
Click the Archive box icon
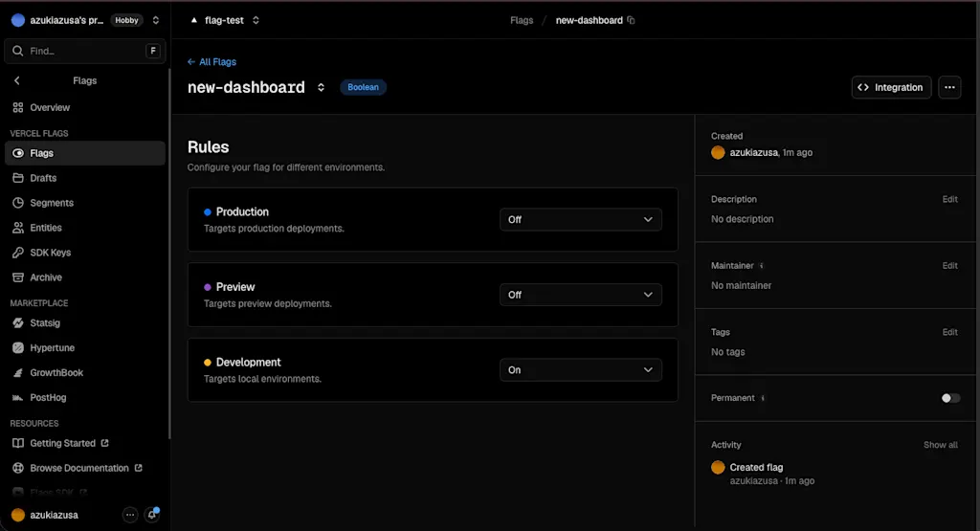pos(18,277)
